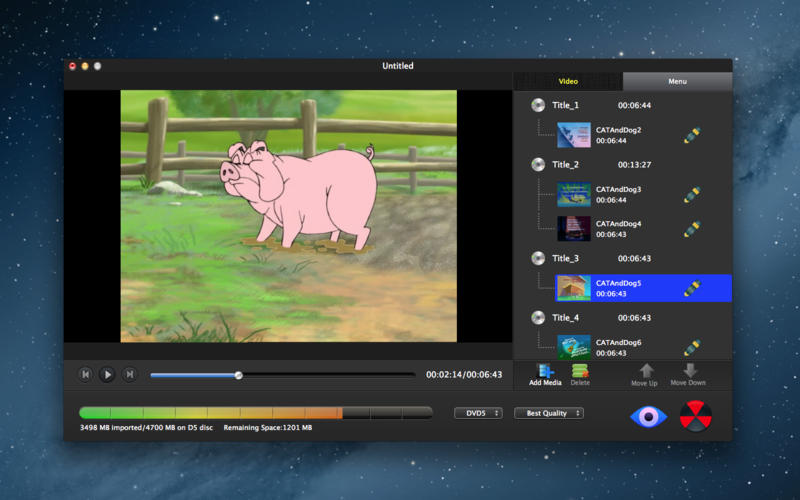Click the CATAndDog2 clip name

coord(618,130)
